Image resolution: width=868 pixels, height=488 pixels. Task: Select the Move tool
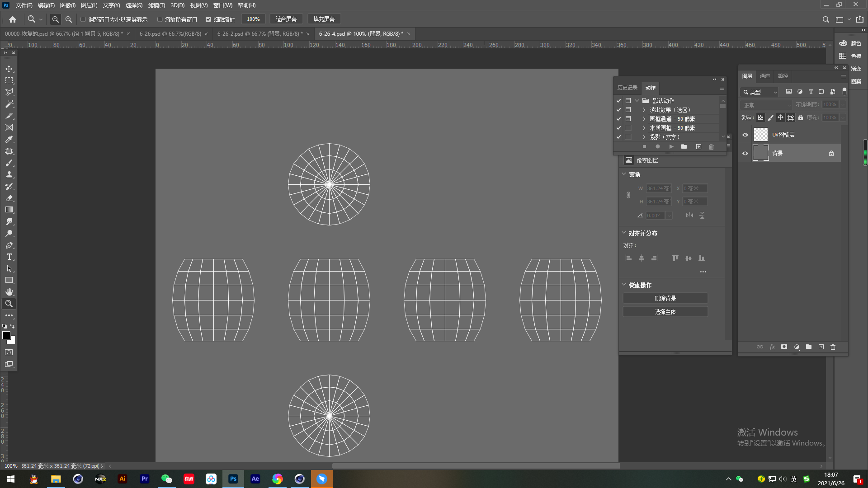click(x=9, y=69)
